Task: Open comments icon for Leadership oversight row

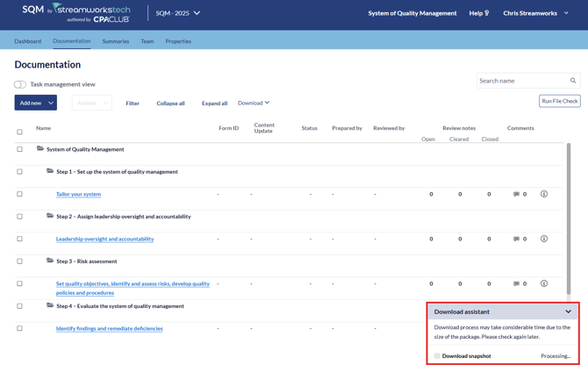Action: pyautogui.click(x=516, y=239)
